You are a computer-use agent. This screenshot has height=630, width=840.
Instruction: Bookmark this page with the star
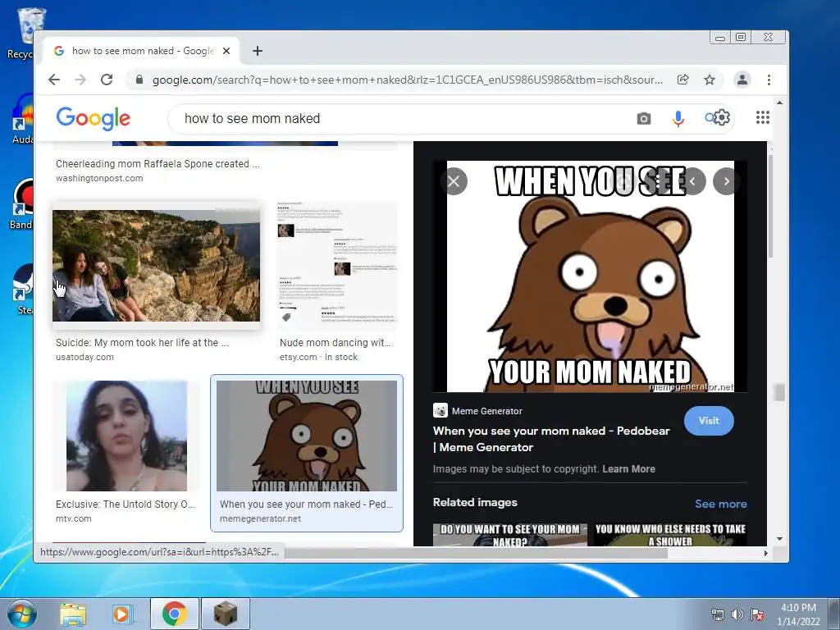pyautogui.click(x=710, y=80)
